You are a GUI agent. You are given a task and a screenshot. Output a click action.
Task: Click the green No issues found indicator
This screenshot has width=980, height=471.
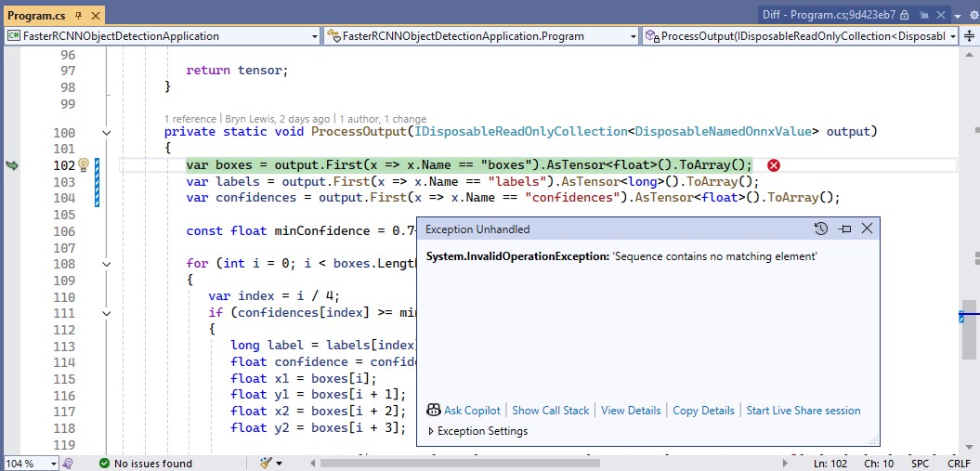click(x=145, y=463)
